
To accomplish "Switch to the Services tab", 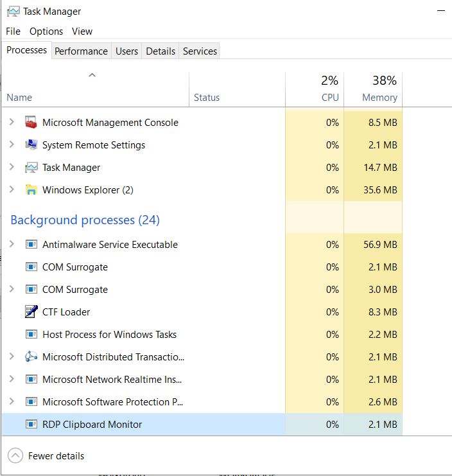I will [x=200, y=51].
